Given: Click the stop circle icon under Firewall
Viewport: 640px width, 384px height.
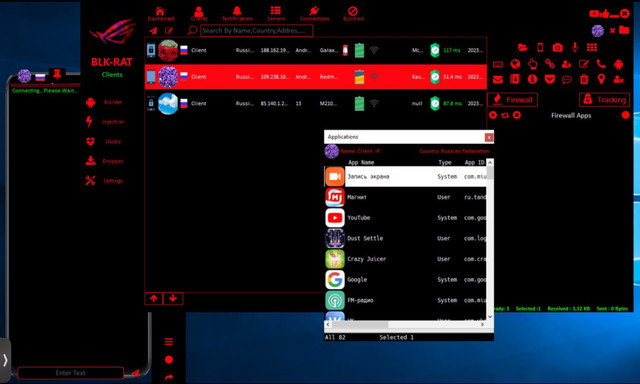Looking at the screenshot, I should [x=517, y=115].
